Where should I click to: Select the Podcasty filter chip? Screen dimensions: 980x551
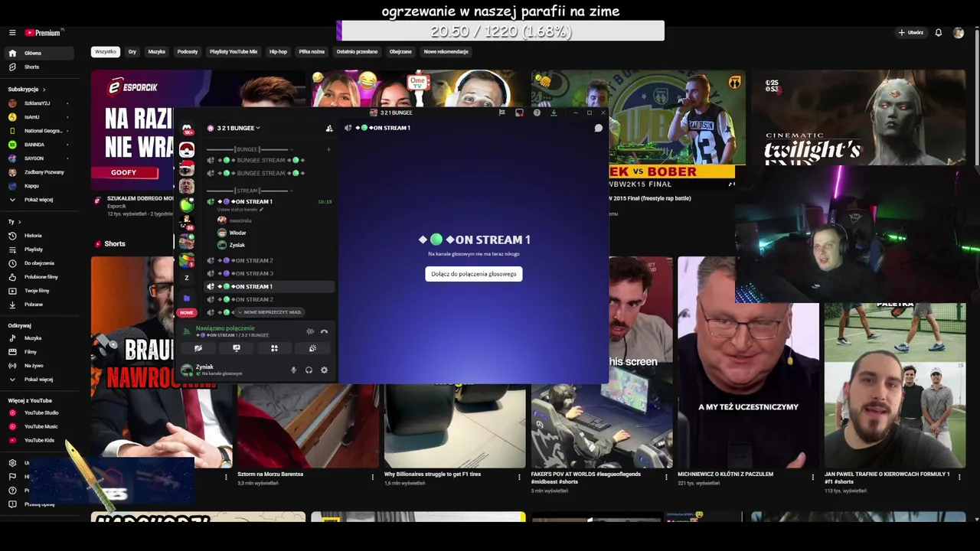pos(188,52)
